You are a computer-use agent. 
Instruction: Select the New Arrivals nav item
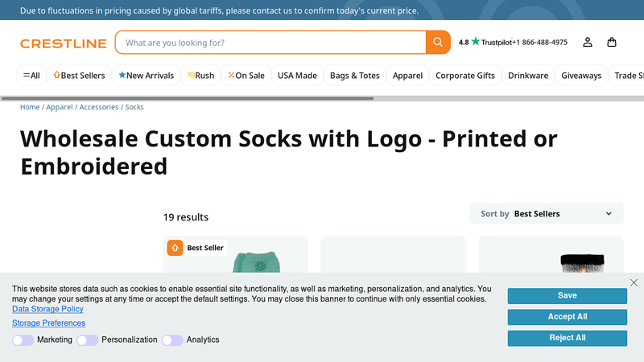(x=147, y=76)
